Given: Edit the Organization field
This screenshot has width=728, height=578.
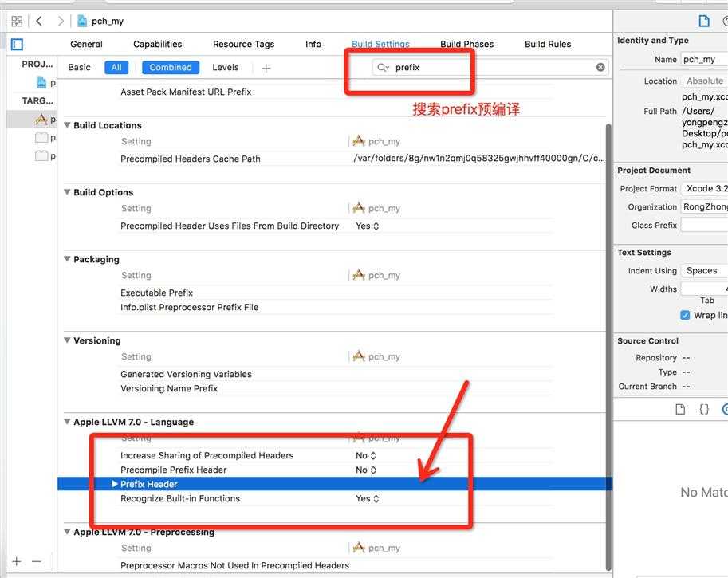Looking at the screenshot, I should pos(704,206).
